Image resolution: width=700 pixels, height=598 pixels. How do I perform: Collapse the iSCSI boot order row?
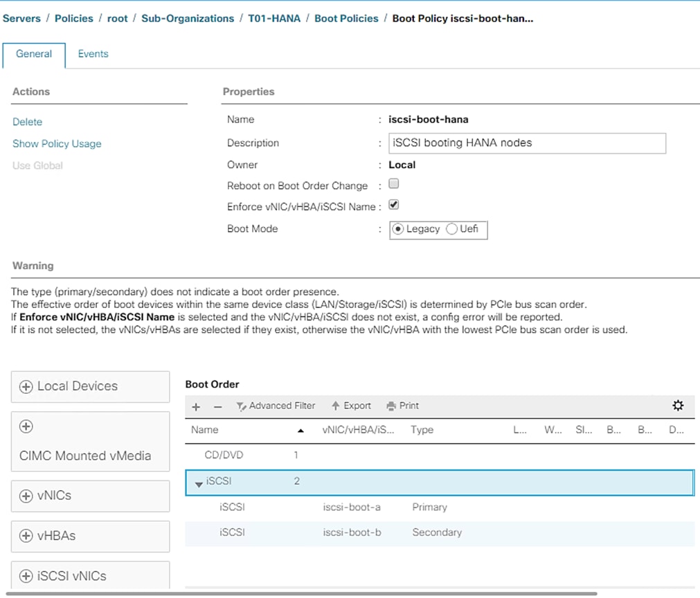point(199,483)
